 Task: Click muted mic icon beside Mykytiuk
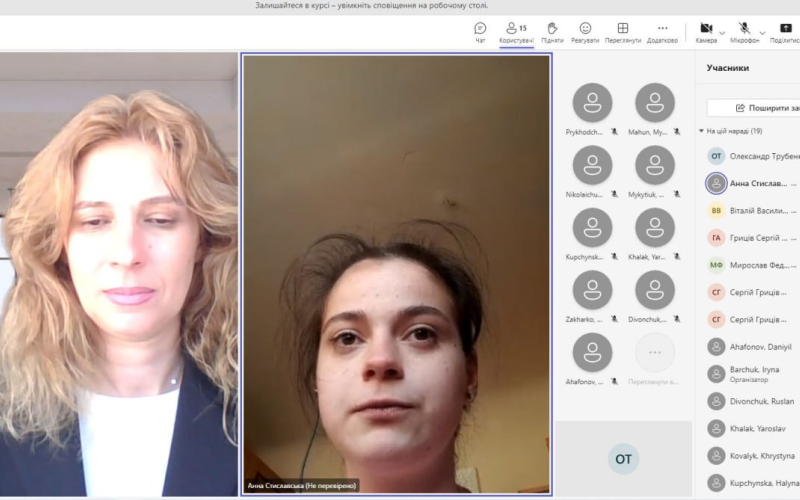tap(677, 194)
